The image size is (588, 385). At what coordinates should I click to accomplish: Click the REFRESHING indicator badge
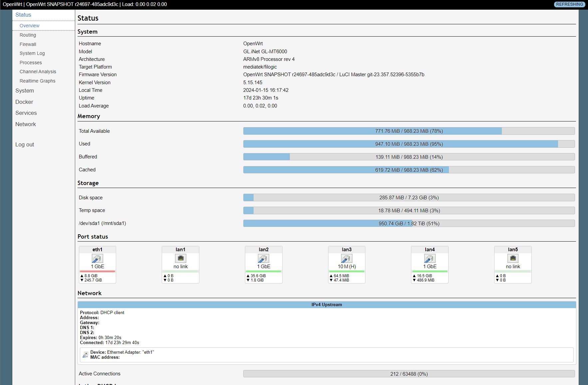click(569, 4)
